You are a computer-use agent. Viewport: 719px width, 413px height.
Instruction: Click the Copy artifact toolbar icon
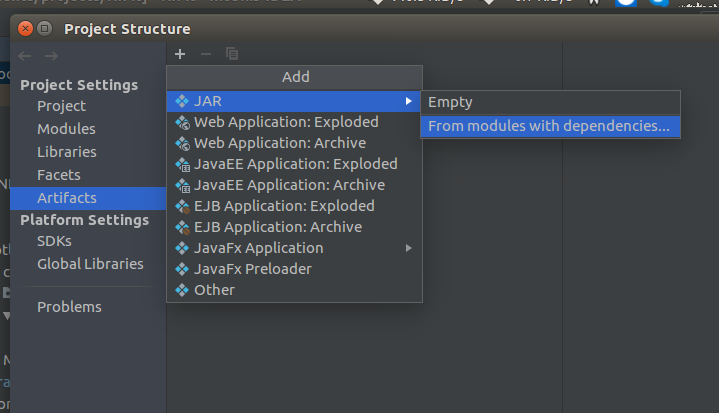coord(232,54)
